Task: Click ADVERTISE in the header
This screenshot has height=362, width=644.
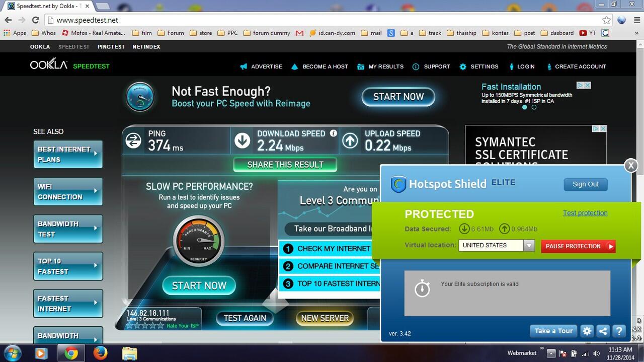Action: 261,66
